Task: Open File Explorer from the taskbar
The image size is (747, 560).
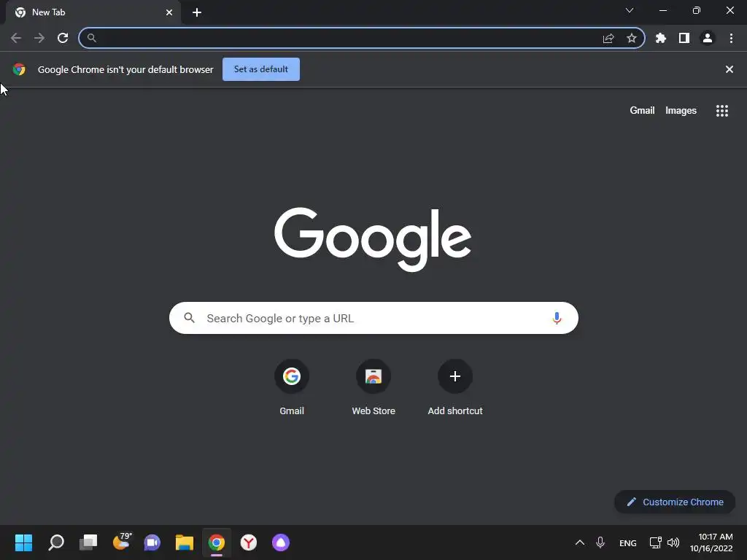Action: [x=185, y=542]
